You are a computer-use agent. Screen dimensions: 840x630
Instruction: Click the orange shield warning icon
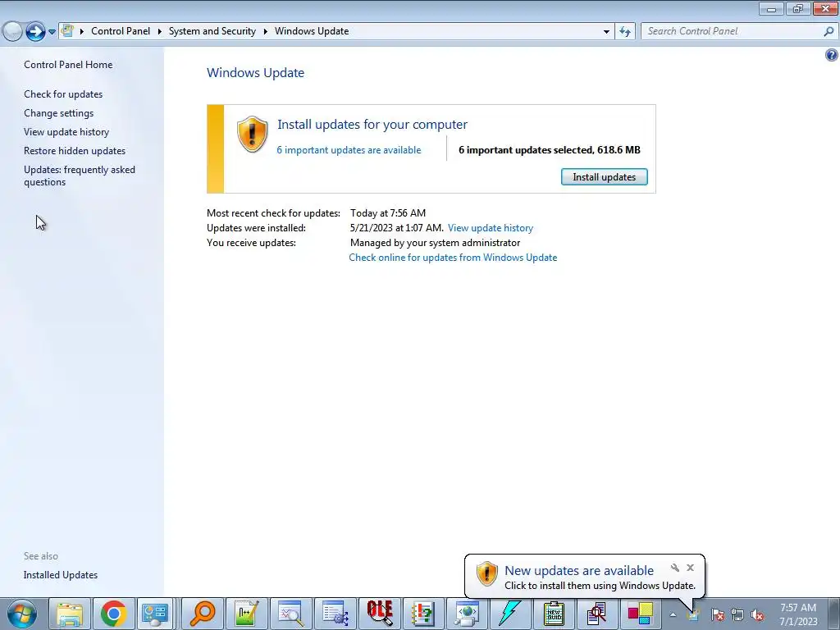click(x=252, y=135)
